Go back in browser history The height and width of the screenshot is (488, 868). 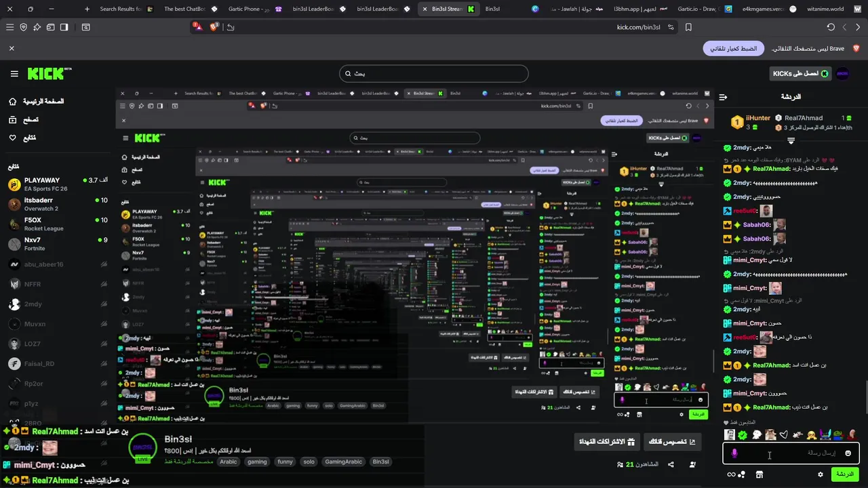coord(858,27)
